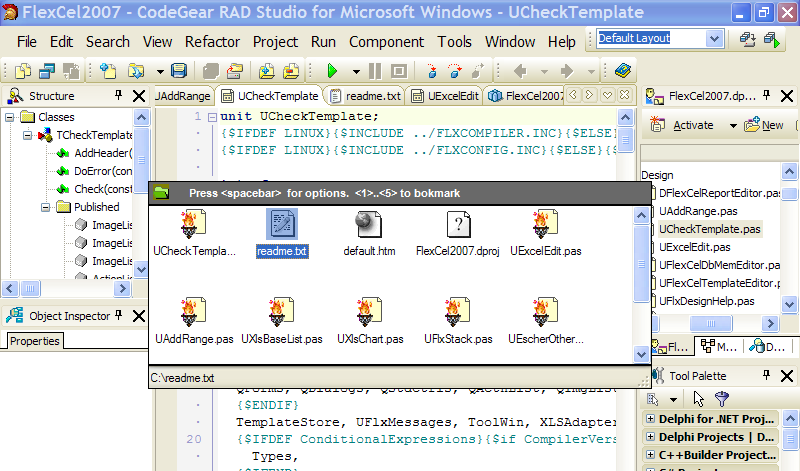800x471 pixels.
Task: Switch to the UExcelEdit editor tab
Action: click(445, 96)
